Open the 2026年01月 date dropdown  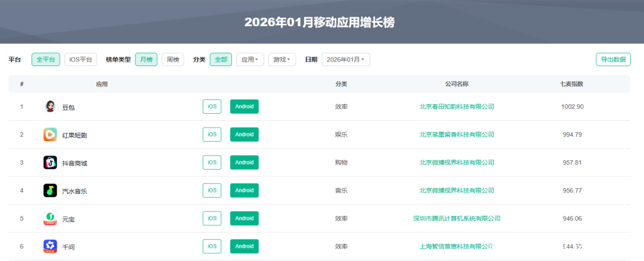click(346, 60)
